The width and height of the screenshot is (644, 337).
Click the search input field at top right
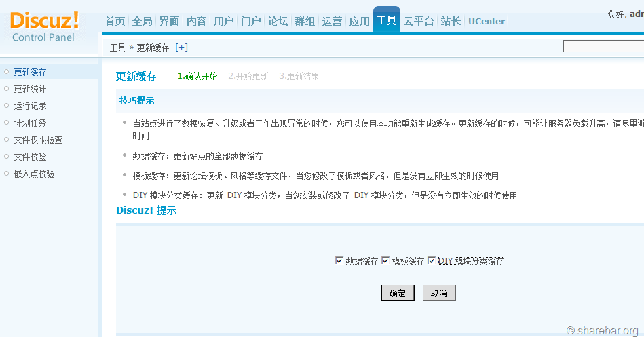(603, 46)
